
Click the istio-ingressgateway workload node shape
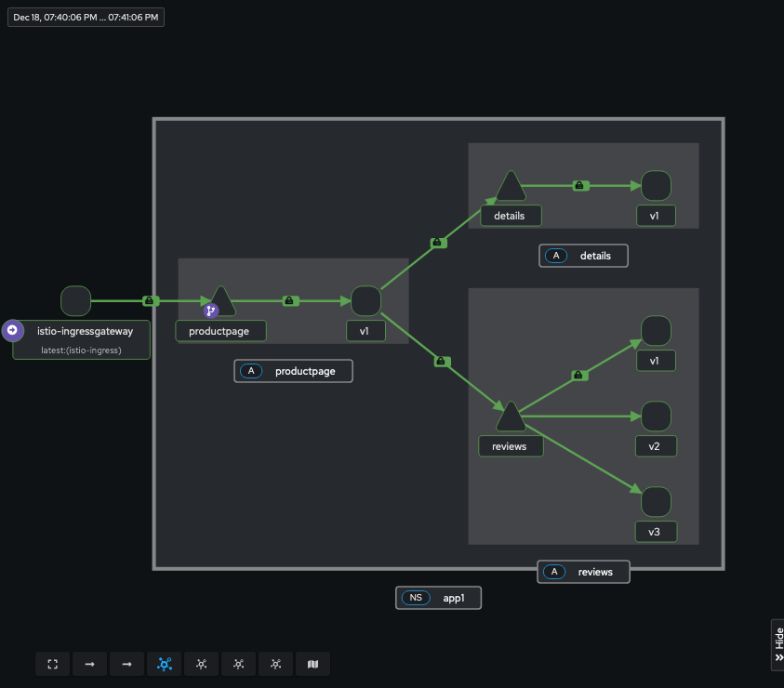click(x=76, y=301)
